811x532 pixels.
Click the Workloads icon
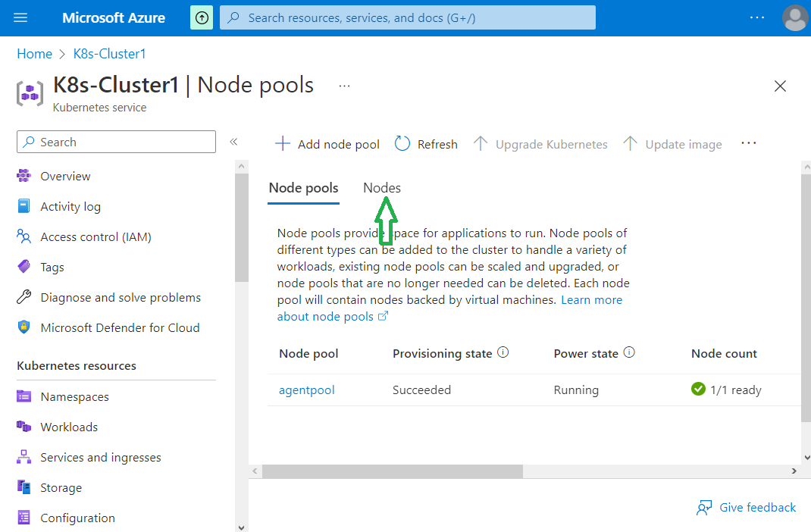[23, 427]
